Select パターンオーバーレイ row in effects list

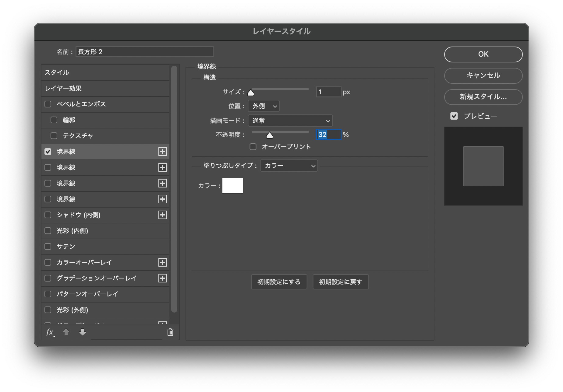[x=105, y=294]
